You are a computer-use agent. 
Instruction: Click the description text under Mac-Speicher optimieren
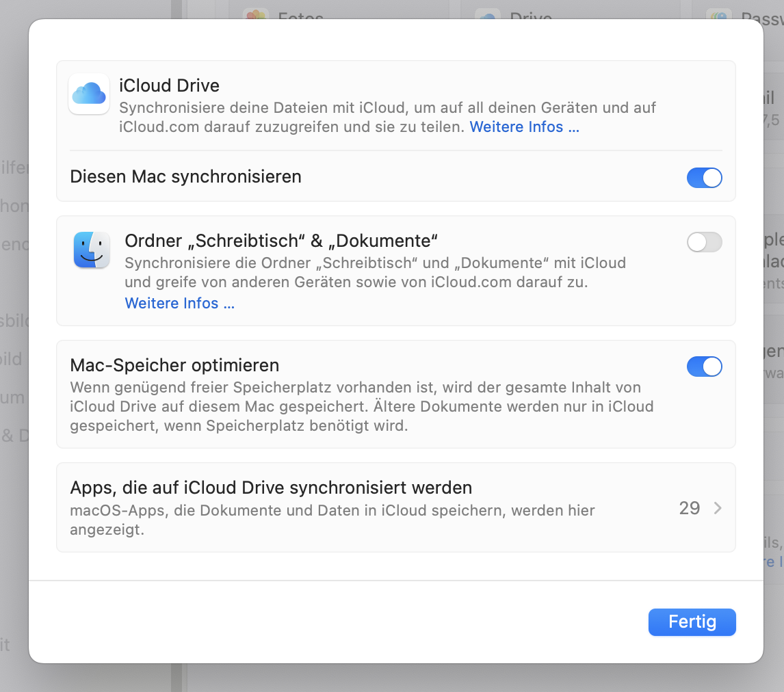pos(361,407)
